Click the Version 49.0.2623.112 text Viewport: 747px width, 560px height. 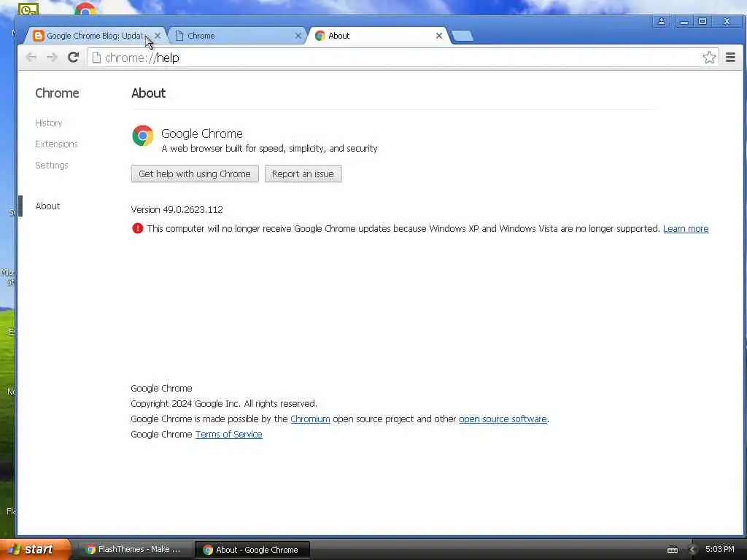[177, 209]
